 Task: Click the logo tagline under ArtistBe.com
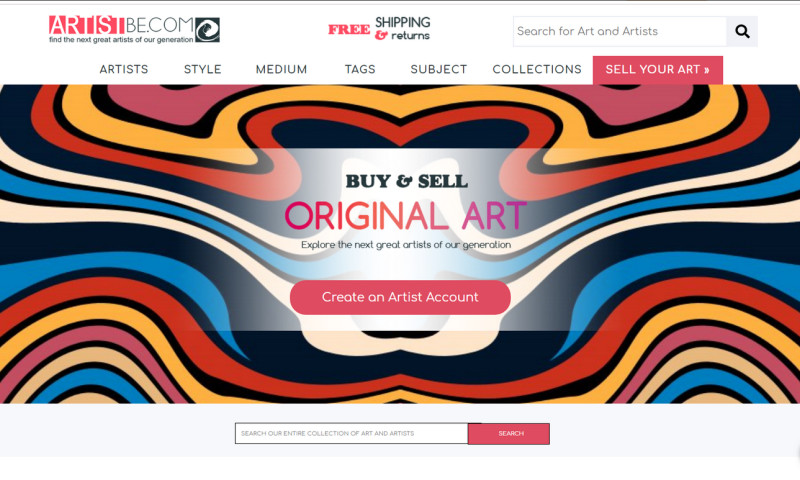121,39
